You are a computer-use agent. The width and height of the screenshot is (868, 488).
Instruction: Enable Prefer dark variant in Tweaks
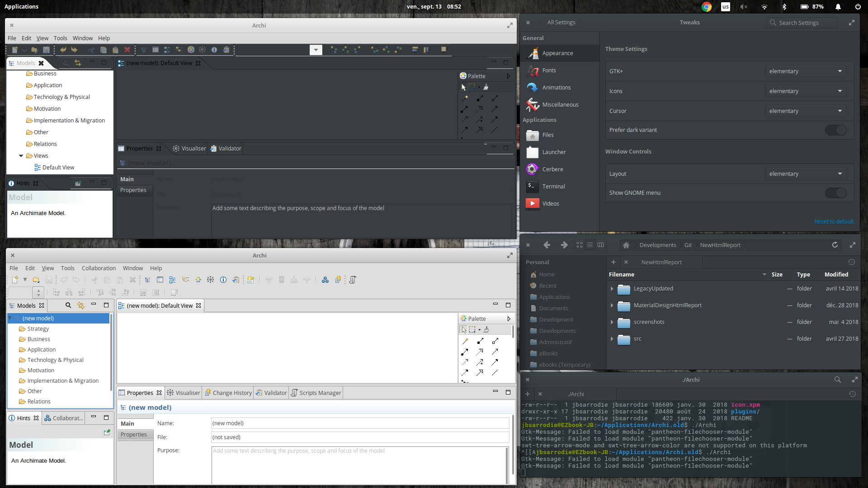[x=835, y=130]
